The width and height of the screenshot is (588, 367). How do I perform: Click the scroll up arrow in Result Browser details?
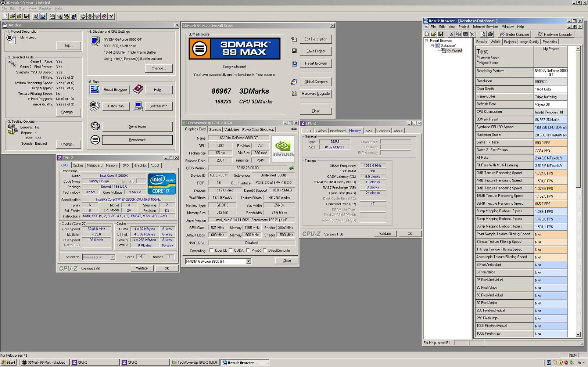coord(578,49)
